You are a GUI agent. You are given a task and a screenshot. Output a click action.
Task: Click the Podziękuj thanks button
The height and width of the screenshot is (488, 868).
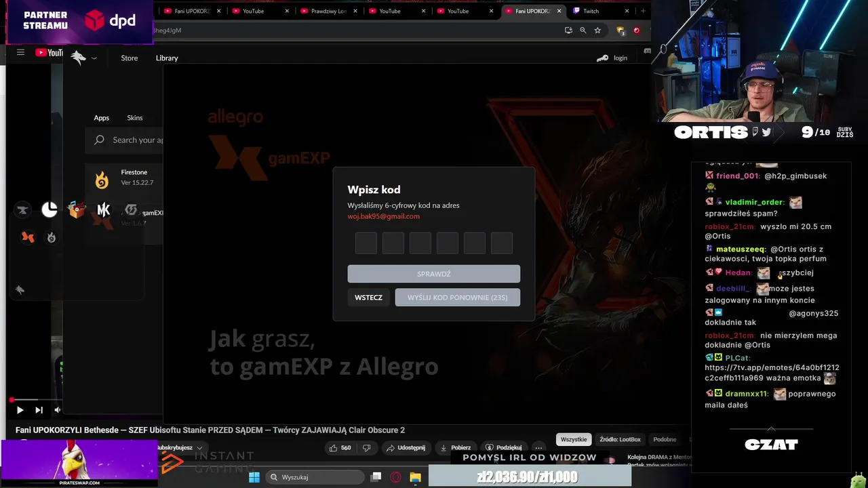pos(504,447)
